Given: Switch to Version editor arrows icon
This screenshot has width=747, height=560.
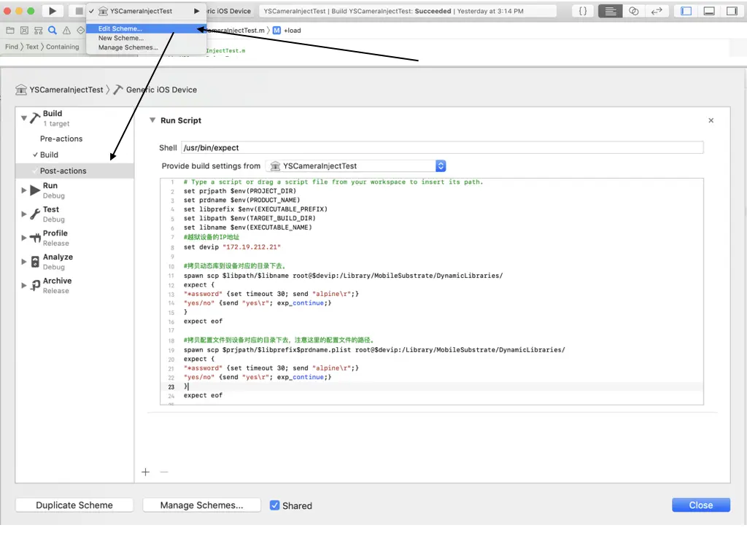Looking at the screenshot, I should 657,11.
